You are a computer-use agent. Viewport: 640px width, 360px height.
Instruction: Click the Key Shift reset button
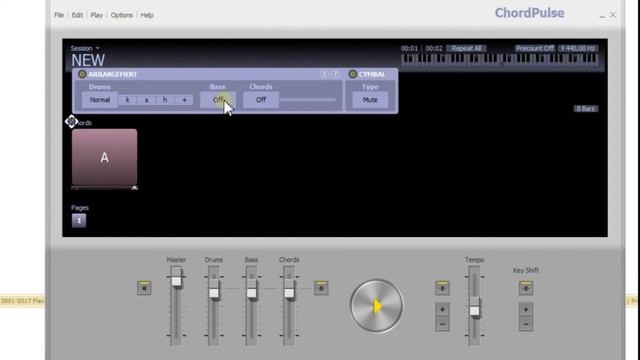526,288
